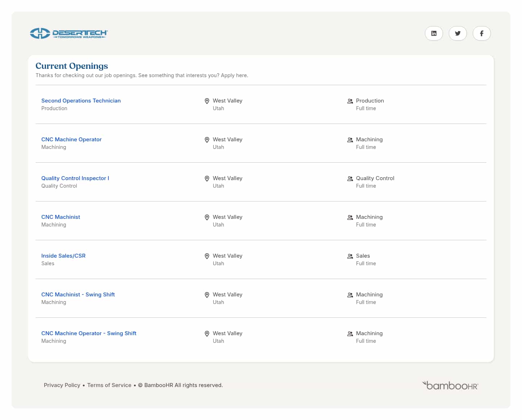Open CNC Machine Operator - Swing Shift posting
Viewport: 522px width, 420px height.
[x=89, y=333]
